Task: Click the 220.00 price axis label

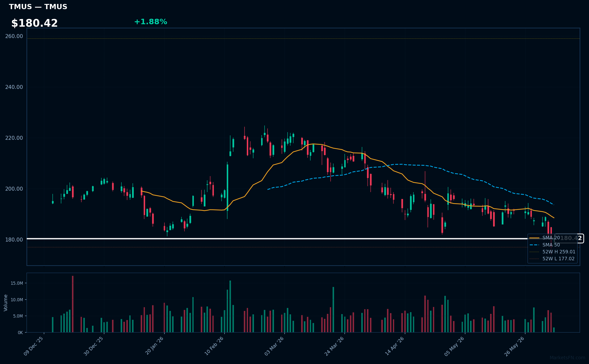Action: click(14, 138)
